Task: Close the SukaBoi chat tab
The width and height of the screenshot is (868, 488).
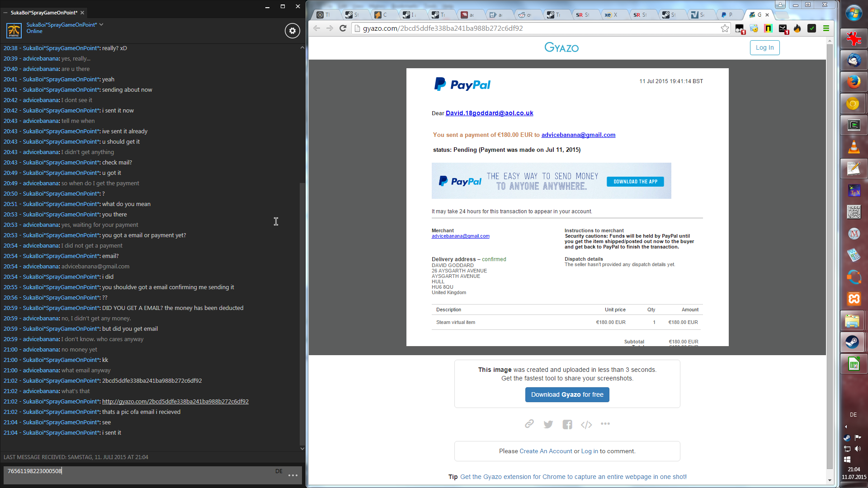Action: point(82,13)
